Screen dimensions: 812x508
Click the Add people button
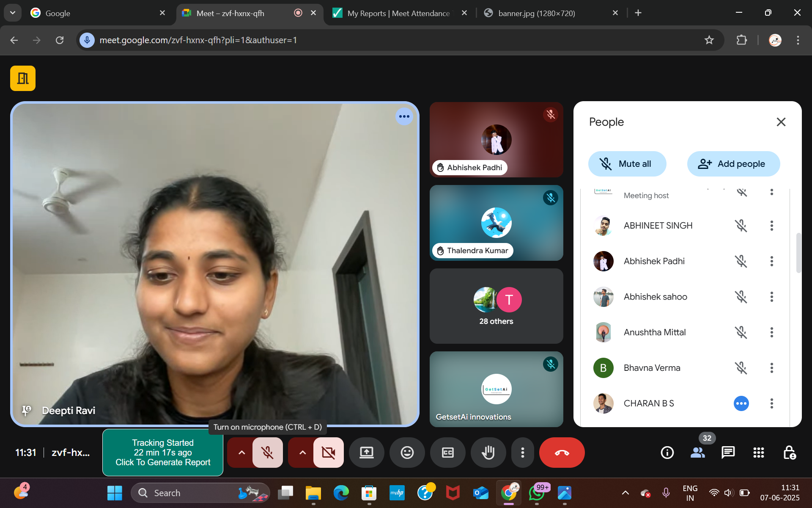pos(733,164)
